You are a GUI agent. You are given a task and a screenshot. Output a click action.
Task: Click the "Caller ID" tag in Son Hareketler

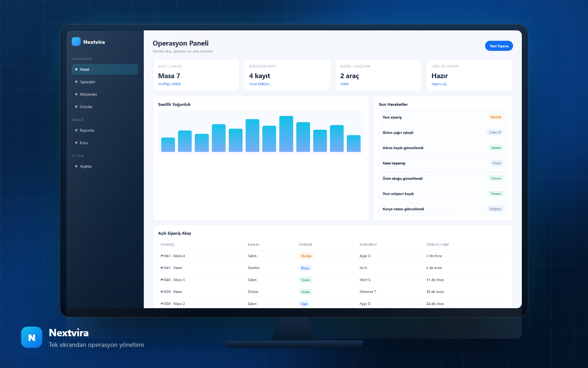495,132
